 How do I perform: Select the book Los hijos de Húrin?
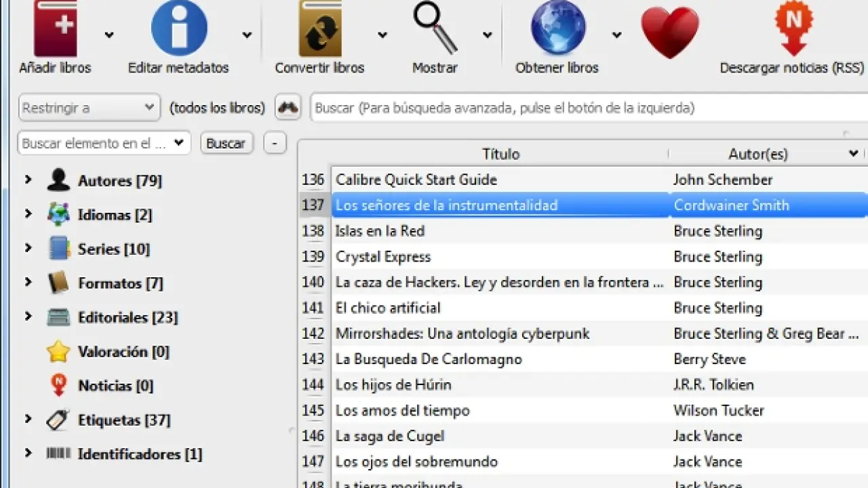tap(393, 385)
